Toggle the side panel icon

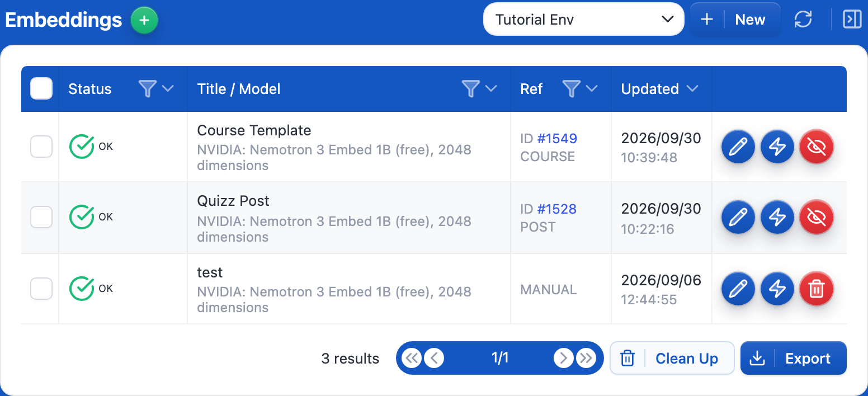click(852, 20)
